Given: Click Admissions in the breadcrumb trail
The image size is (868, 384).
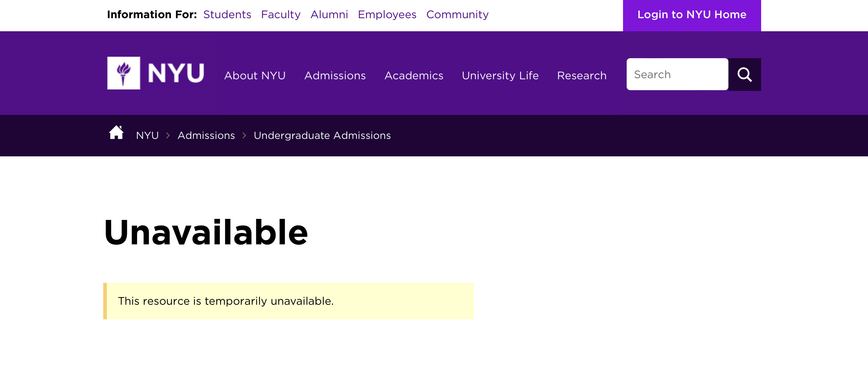Looking at the screenshot, I should [206, 136].
